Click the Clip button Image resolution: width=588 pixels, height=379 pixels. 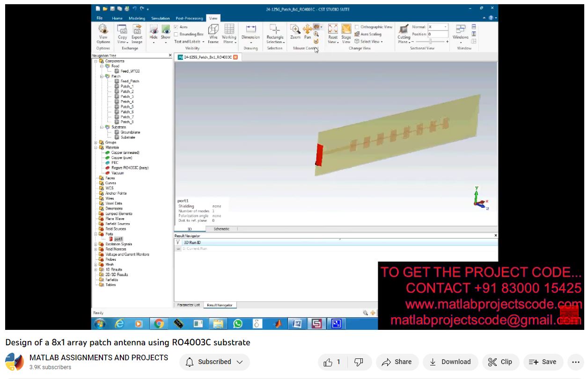tap(500, 362)
